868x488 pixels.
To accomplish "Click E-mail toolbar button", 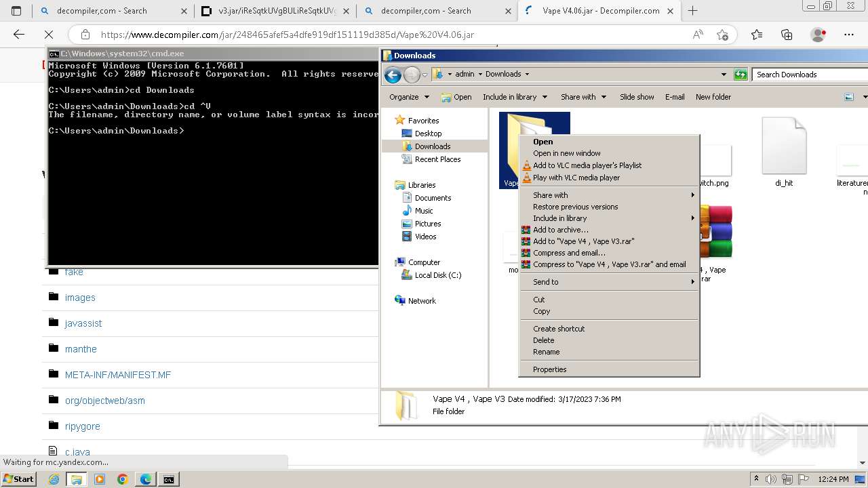I will [x=675, y=97].
